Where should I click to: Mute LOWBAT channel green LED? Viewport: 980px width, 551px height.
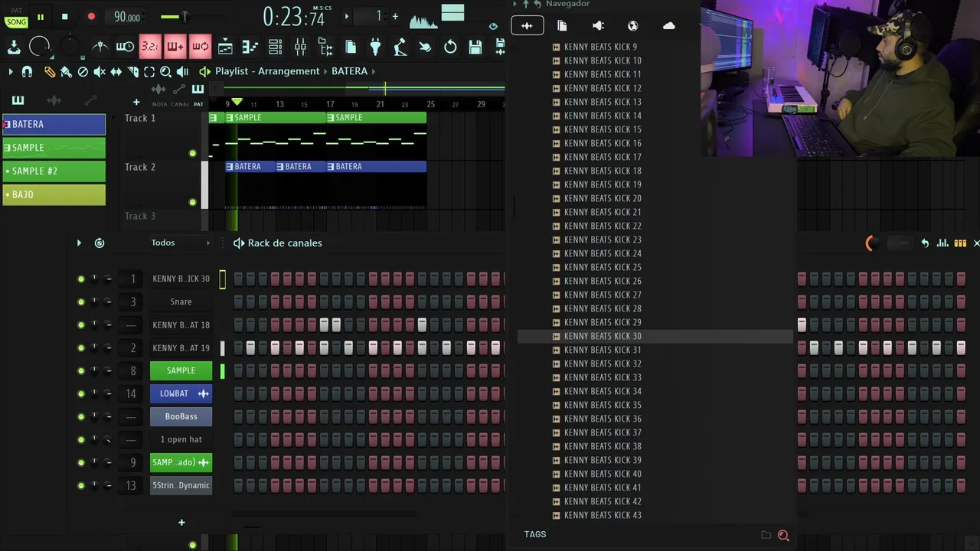tap(81, 393)
